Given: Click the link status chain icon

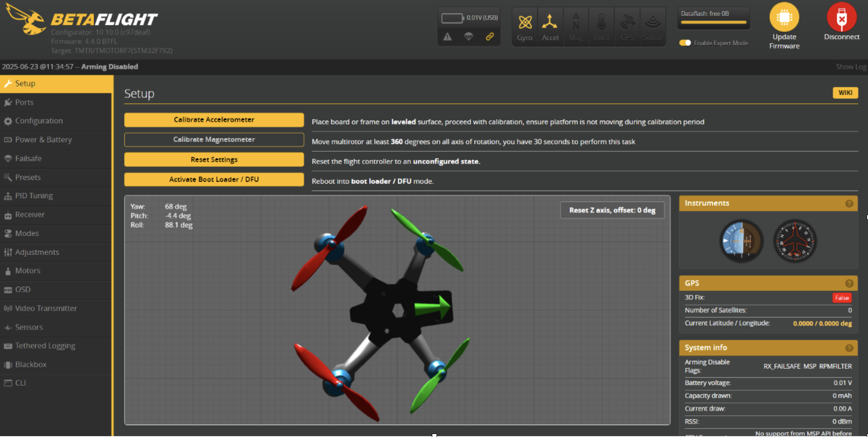Looking at the screenshot, I should click(x=489, y=37).
